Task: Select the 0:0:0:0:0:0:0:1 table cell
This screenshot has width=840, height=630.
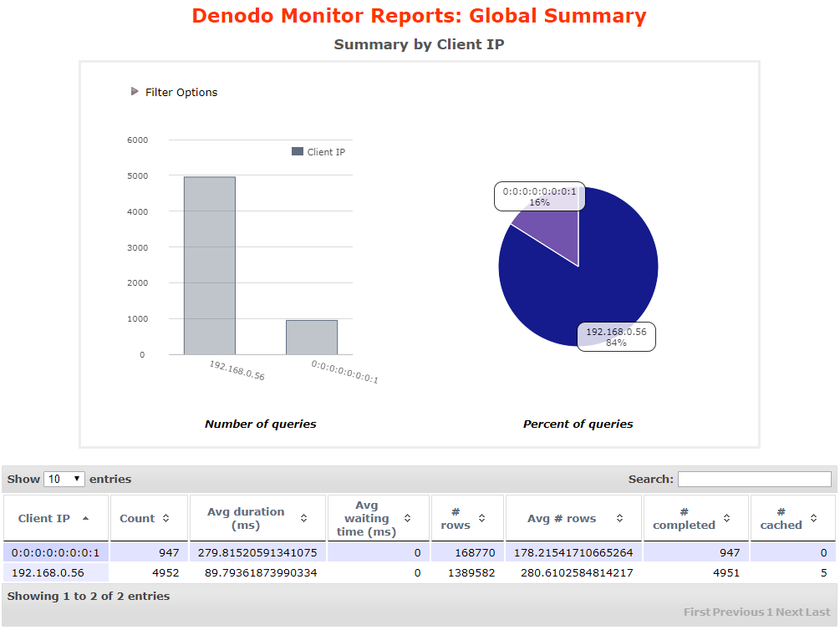Action: pos(56,552)
